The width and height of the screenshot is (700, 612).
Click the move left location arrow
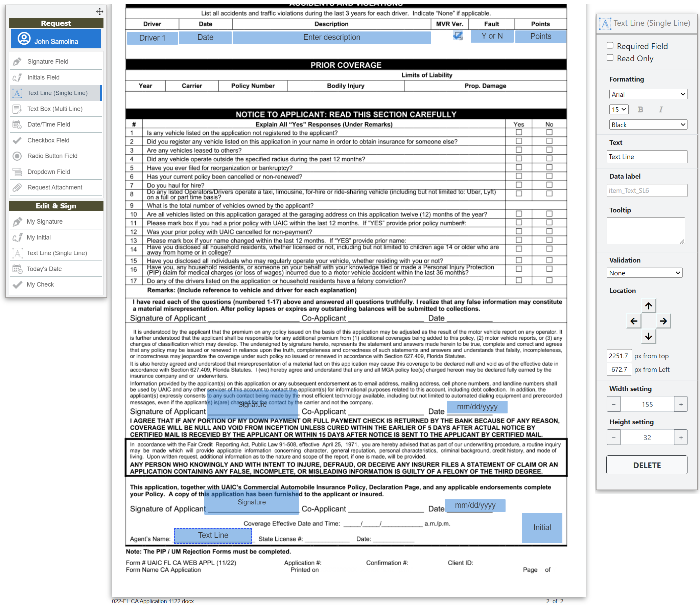coord(633,321)
